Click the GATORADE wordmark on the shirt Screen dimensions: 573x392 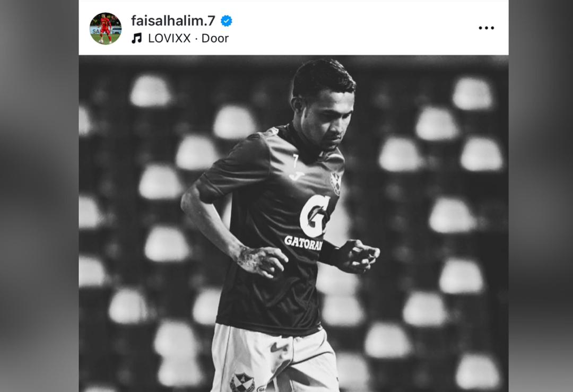pos(303,242)
